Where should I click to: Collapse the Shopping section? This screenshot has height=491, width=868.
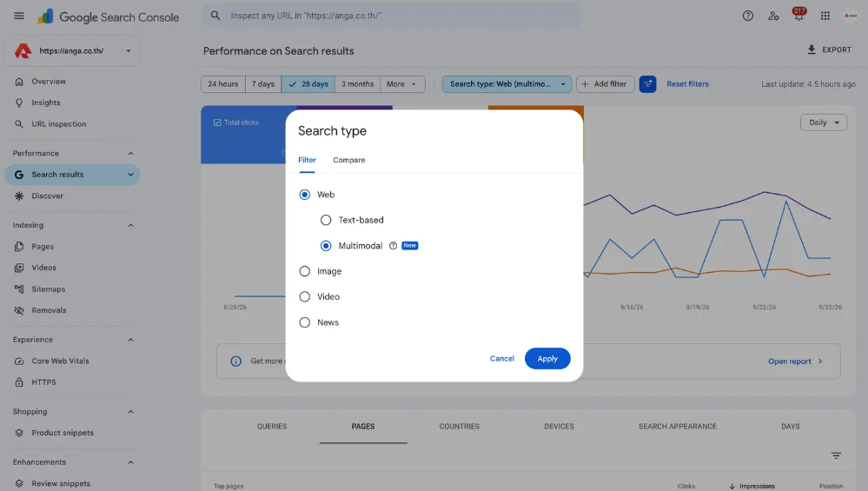pos(130,412)
